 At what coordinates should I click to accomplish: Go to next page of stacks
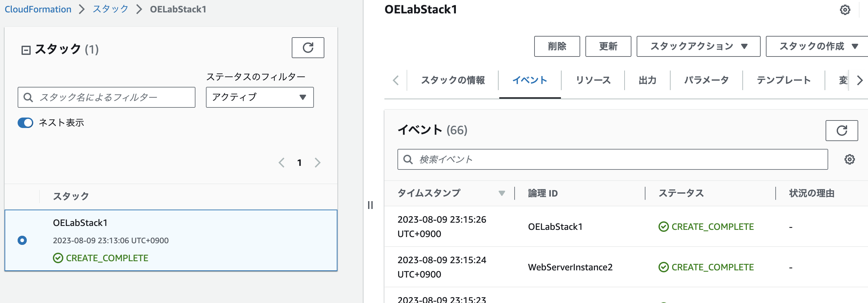(317, 163)
